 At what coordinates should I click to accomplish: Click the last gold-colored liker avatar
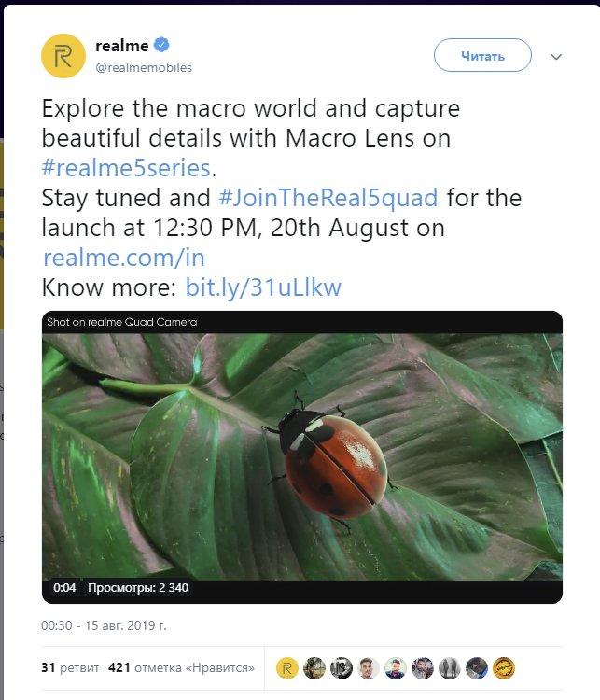tap(504, 668)
